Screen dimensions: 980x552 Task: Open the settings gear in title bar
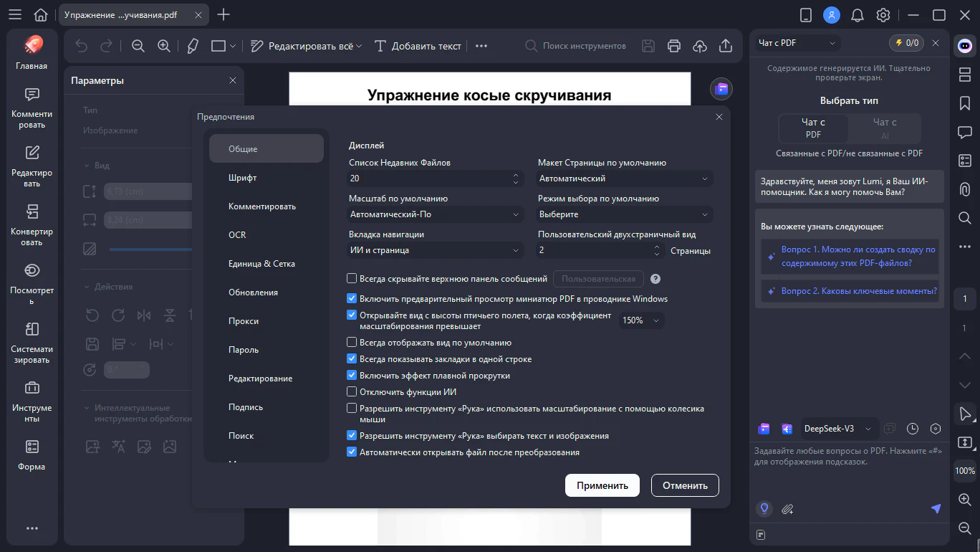coord(883,14)
